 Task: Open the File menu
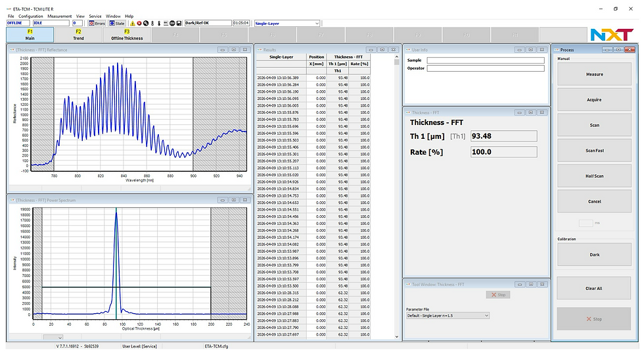[11, 16]
